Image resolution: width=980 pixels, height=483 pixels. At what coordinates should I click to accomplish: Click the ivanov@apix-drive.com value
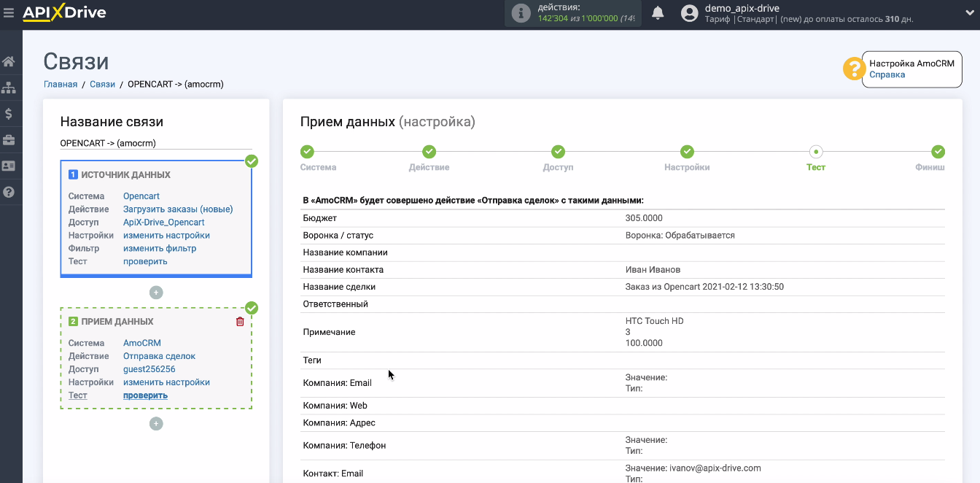(715, 468)
